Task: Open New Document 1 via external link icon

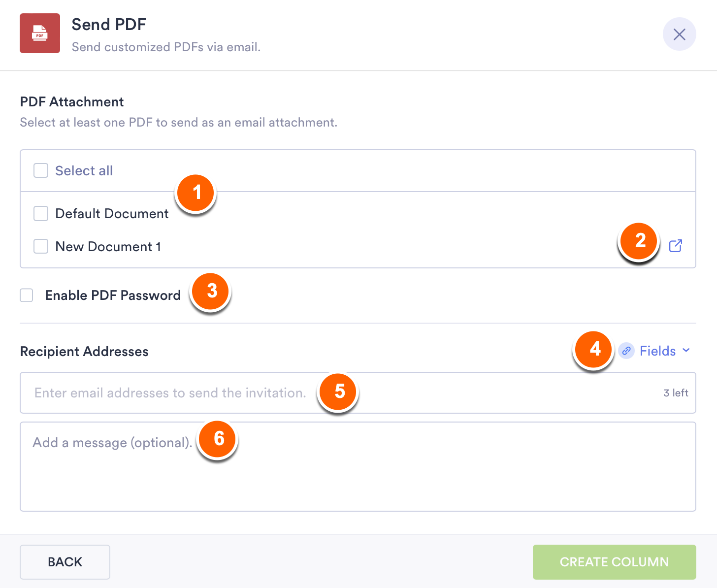Action: [676, 246]
